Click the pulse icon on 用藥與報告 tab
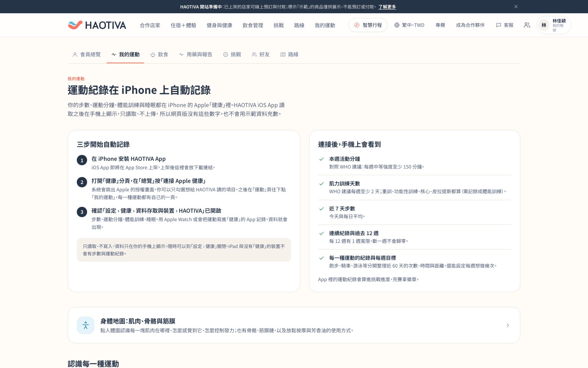 pos(182,54)
